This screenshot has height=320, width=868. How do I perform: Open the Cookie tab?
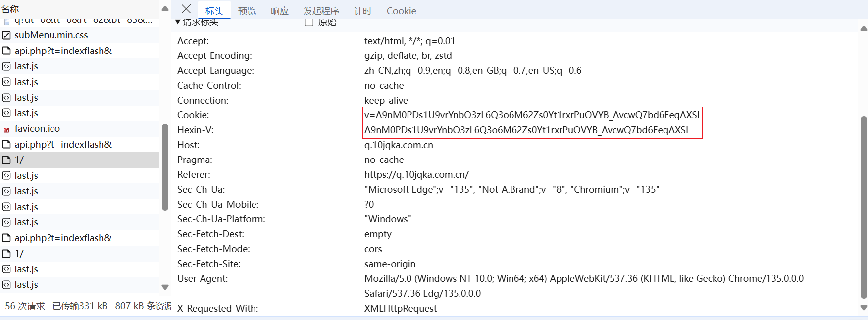click(x=401, y=11)
